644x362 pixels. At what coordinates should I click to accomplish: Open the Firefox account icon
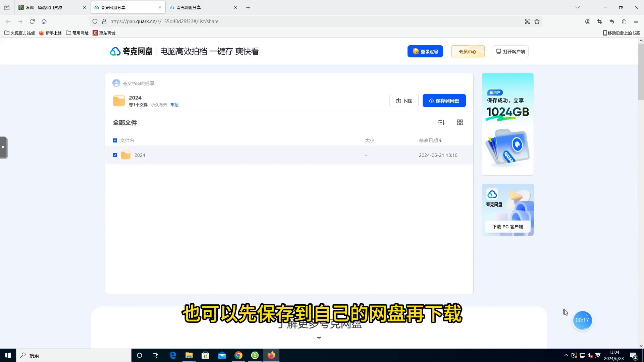tap(588, 21)
